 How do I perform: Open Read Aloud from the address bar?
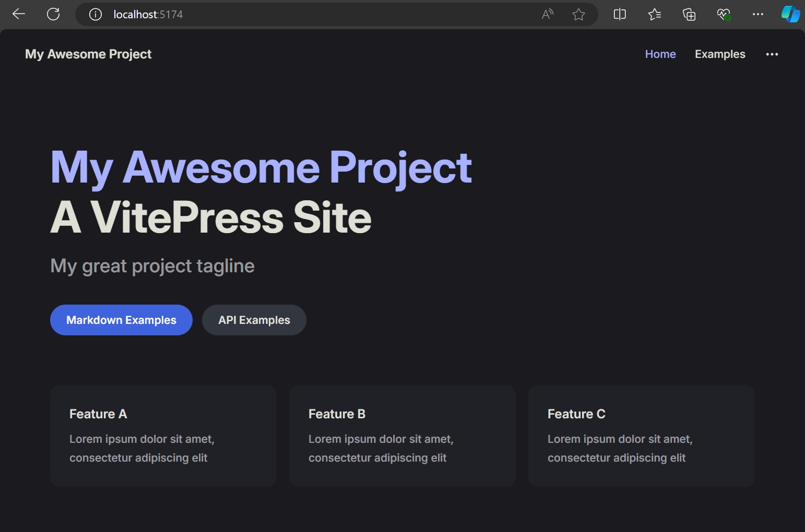(548, 15)
